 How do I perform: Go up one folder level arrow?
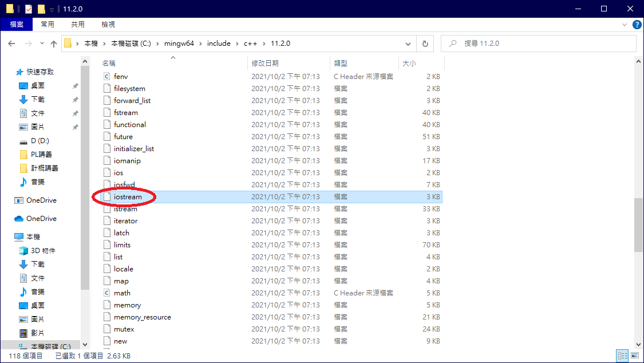(53, 44)
